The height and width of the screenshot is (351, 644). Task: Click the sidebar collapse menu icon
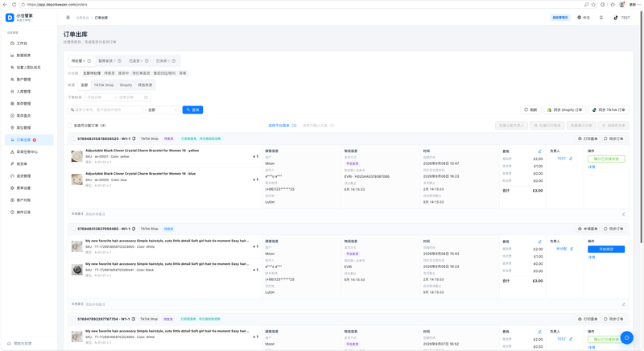click(68, 18)
